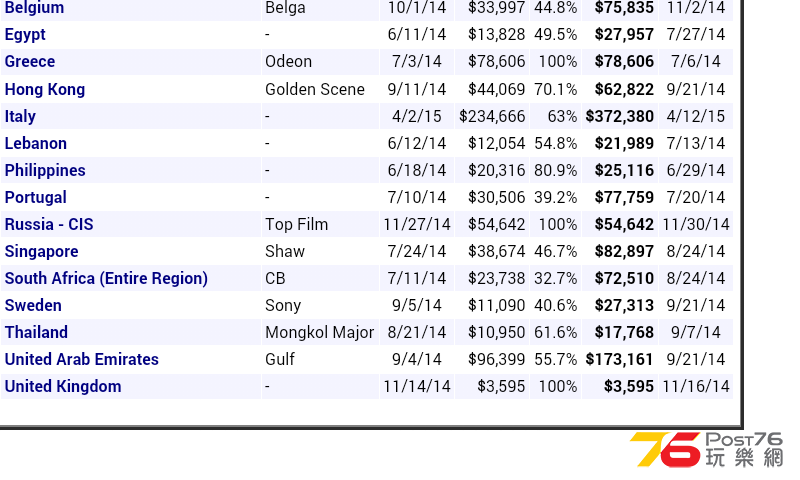Click the Post76 logo watermark

tap(706, 449)
